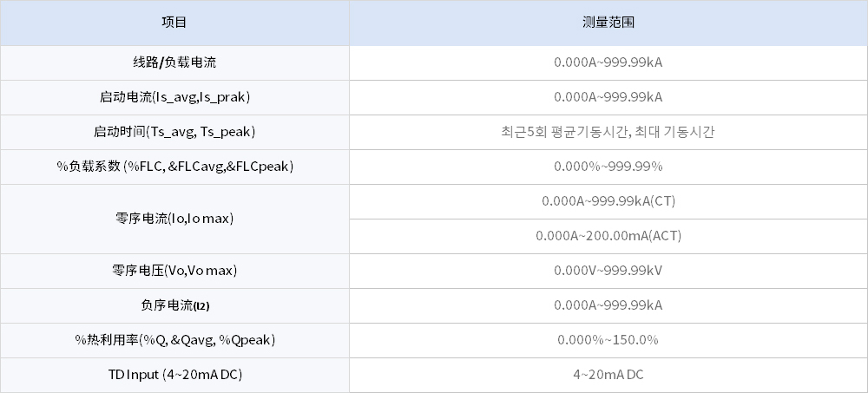This screenshot has height=393, width=868.
Task: Select the 线路/负载电流 range value 0.000A~999.99kA
Action: [x=608, y=62]
